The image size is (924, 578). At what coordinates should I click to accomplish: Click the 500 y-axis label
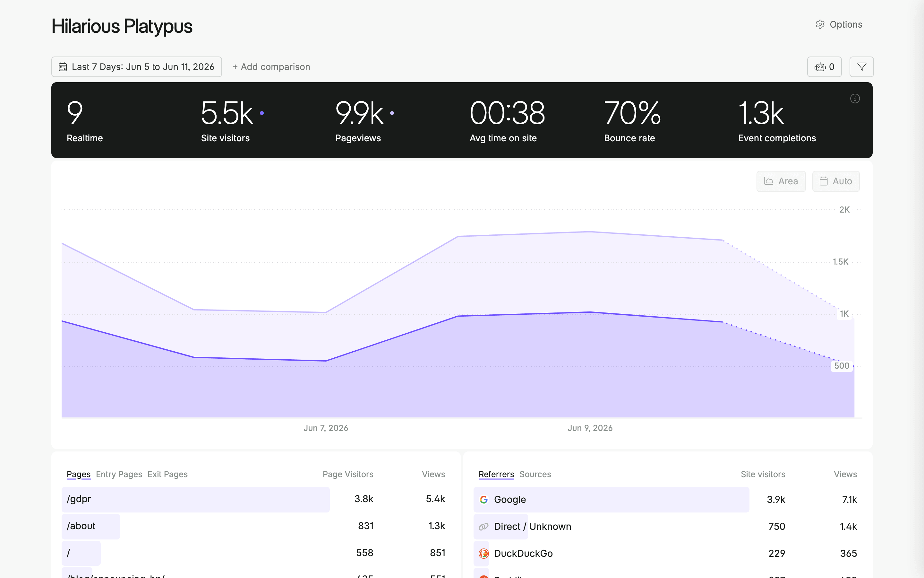click(x=842, y=366)
